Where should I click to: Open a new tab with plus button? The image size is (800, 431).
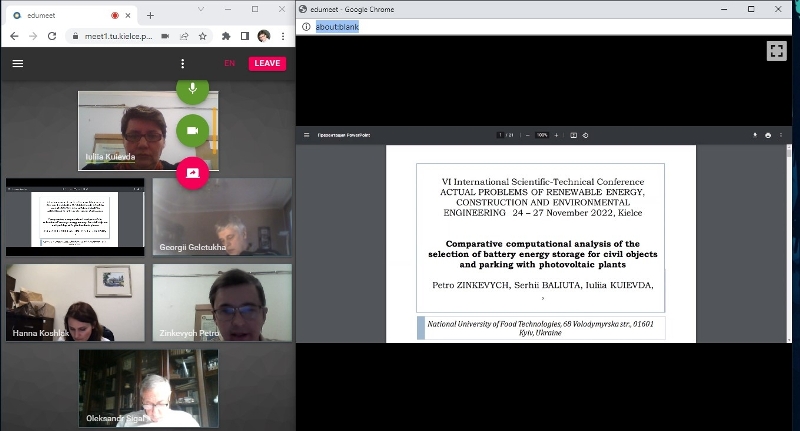(150, 15)
